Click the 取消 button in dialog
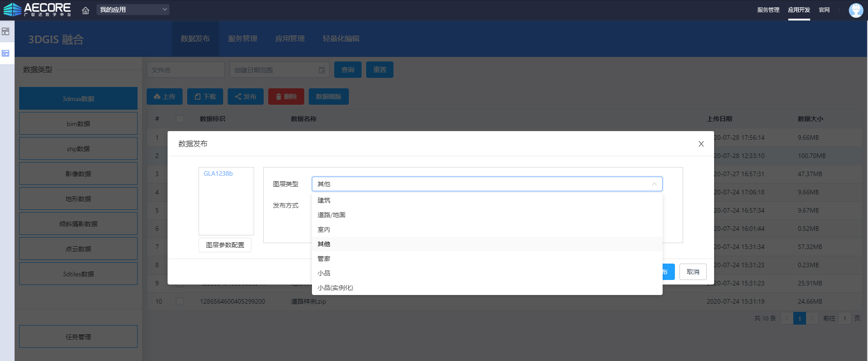868x361 pixels. (x=693, y=272)
